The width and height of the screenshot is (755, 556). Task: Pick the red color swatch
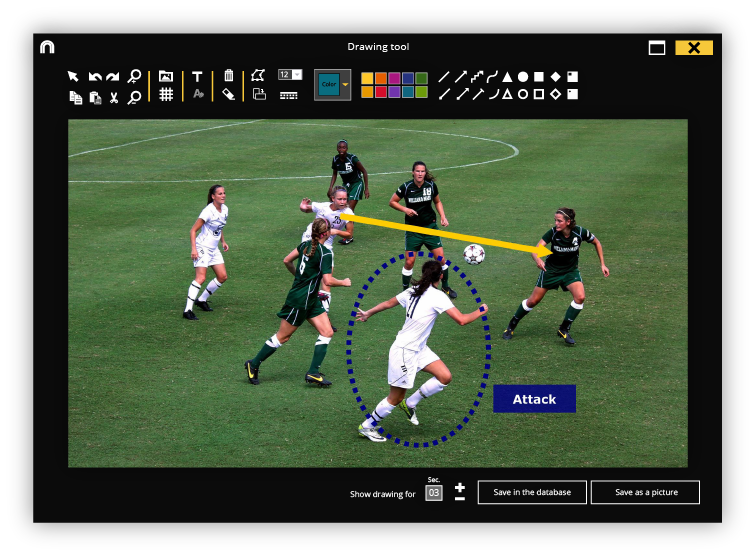381,93
